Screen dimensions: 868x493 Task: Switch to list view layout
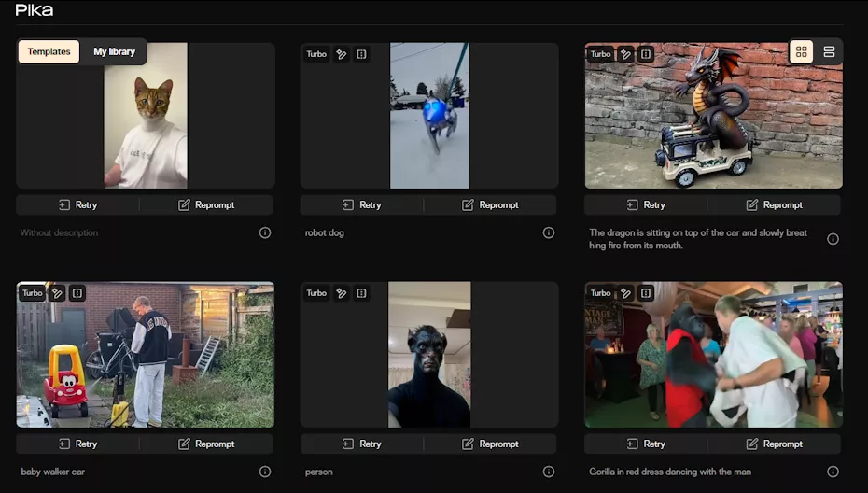tap(829, 52)
